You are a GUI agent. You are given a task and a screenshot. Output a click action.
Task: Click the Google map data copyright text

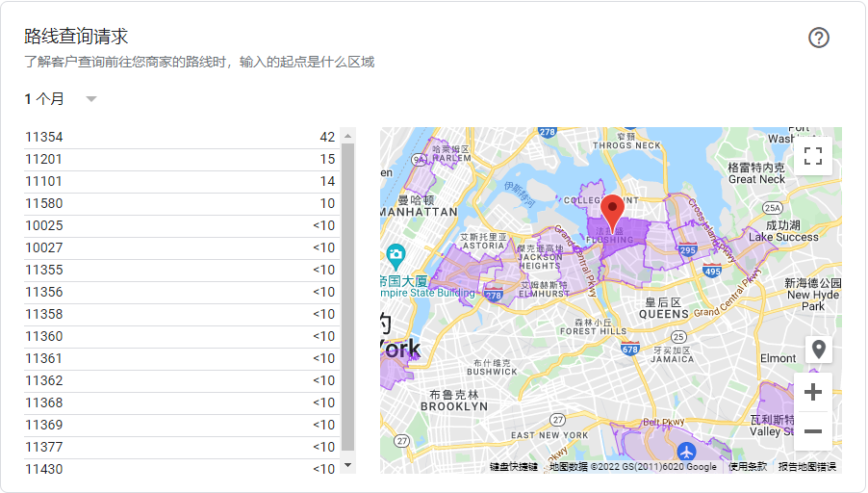[633, 466]
